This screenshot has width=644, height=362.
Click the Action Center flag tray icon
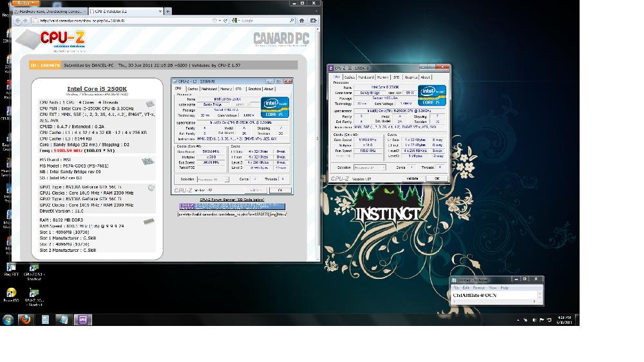(x=542, y=319)
